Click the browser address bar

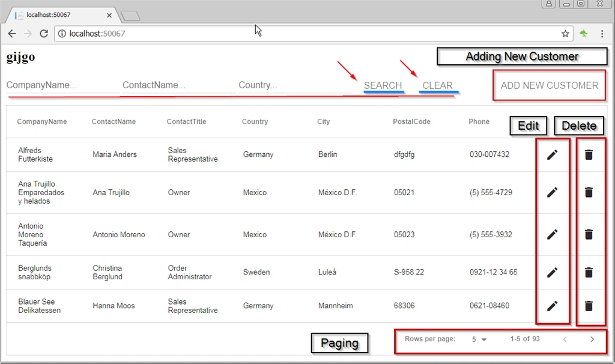point(306,34)
